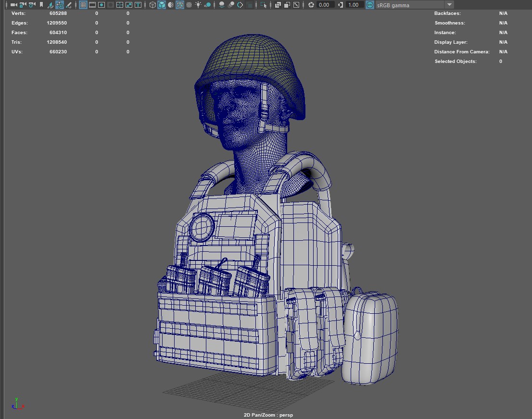Open the camera Bookmarks icon
Screen dimensions: 532x419
coord(41,5)
